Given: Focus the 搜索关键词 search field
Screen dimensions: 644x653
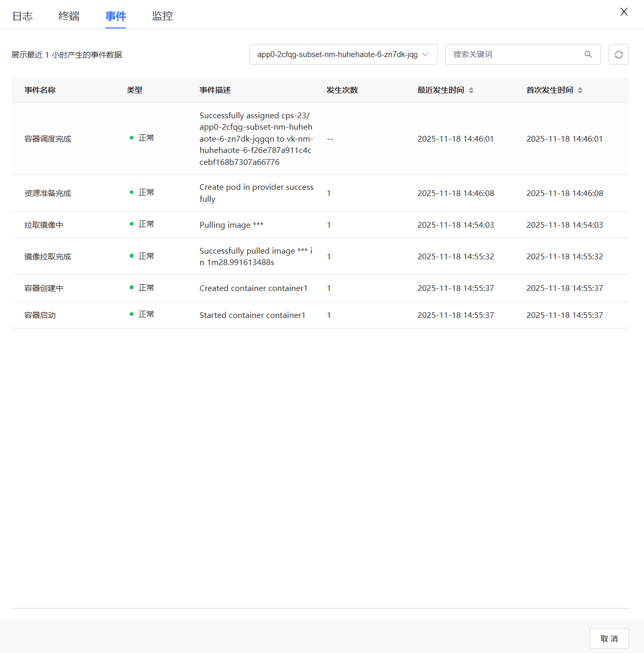Looking at the screenshot, I should 514,54.
